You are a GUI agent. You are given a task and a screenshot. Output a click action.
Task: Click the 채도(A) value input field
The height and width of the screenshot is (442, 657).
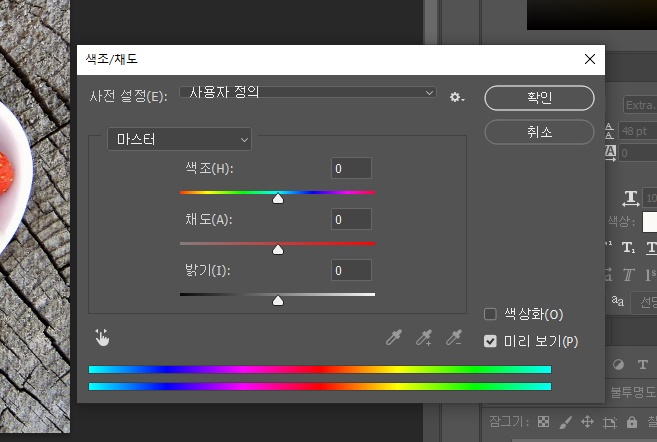coord(351,219)
